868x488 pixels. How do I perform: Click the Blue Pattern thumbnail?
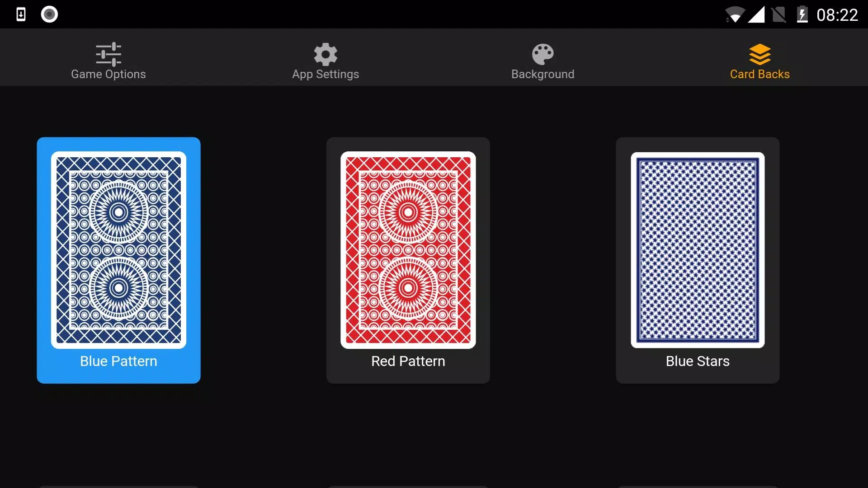[x=118, y=260]
